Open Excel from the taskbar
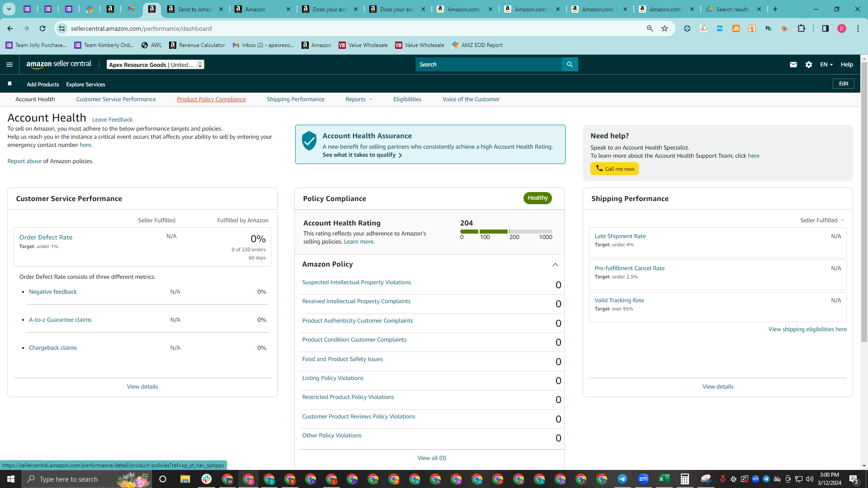The image size is (868, 488). pyautogui.click(x=664, y=479)
